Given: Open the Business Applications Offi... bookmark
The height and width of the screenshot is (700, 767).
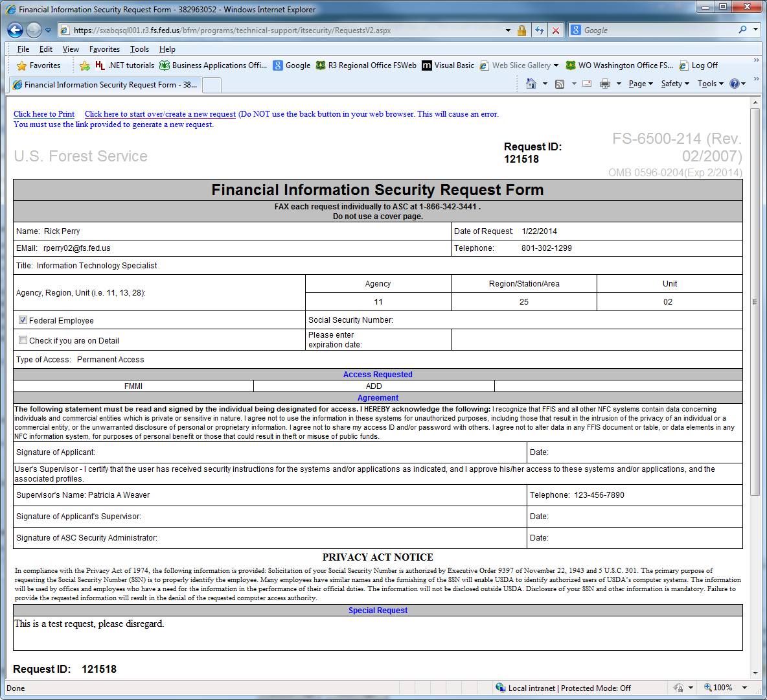Looking at the screenshot, I should 213,65.
